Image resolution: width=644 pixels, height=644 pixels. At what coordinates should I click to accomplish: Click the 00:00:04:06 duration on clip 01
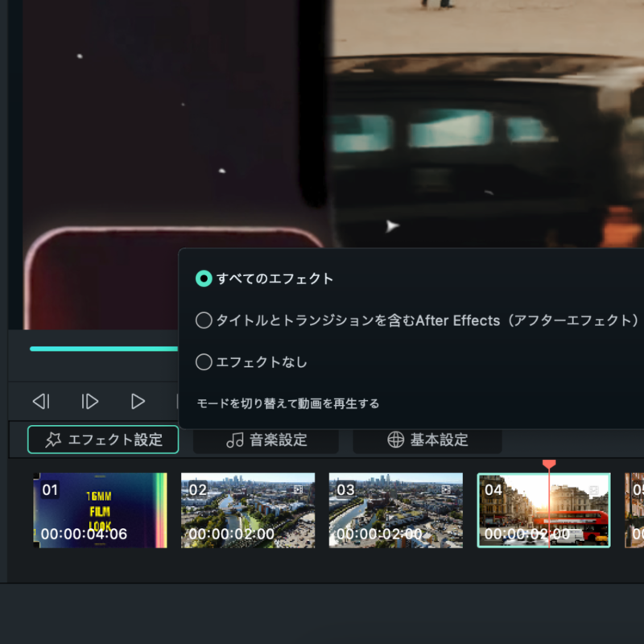[x=84, y=534]
